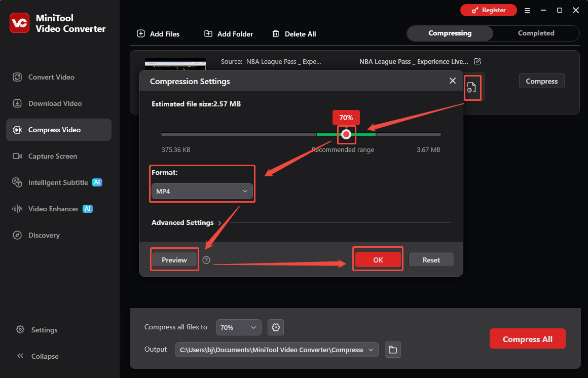Click the help question mark next to Preview
The width and height of the screenshot is (588, 378).
click(x=206, y=260)
